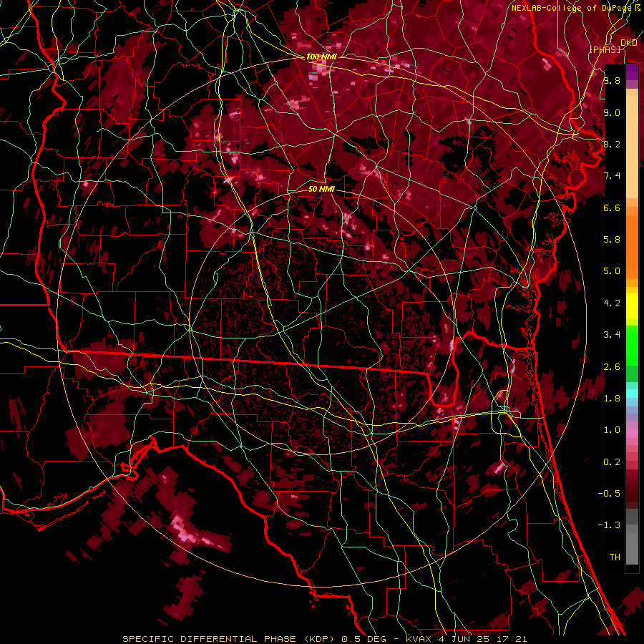
Task: Select the 100 NMI range ring label
Action: point(321,57)
